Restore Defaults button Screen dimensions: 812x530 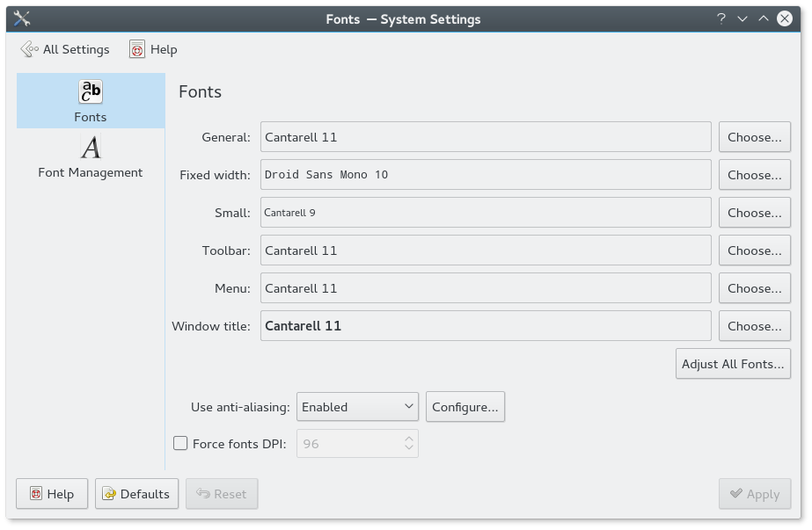tap(136, 494)
